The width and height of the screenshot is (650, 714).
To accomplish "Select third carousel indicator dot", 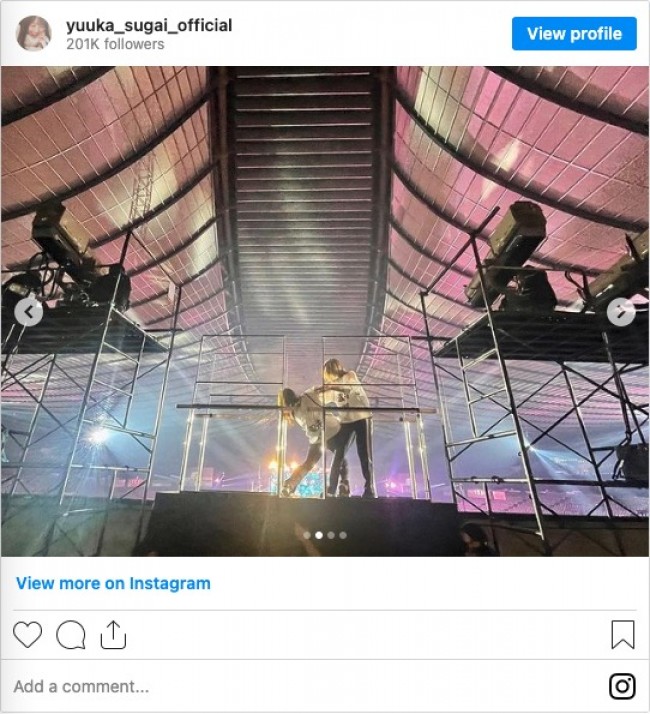I will (331, 535).
